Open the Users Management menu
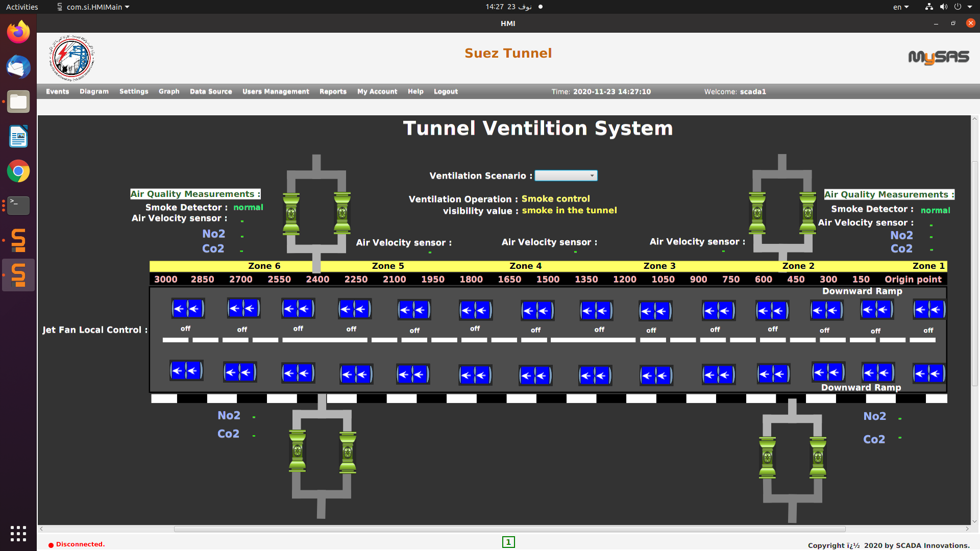Viewport: 980px width, 551px height. pyautogui.click(x=276, y=91)
